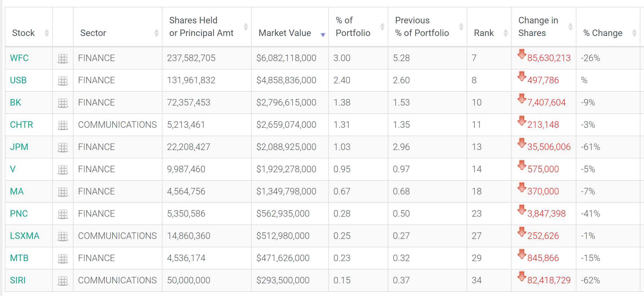
Task: Open the CHTR stock link
Action: pyautogui.click(x=21, y=125)
